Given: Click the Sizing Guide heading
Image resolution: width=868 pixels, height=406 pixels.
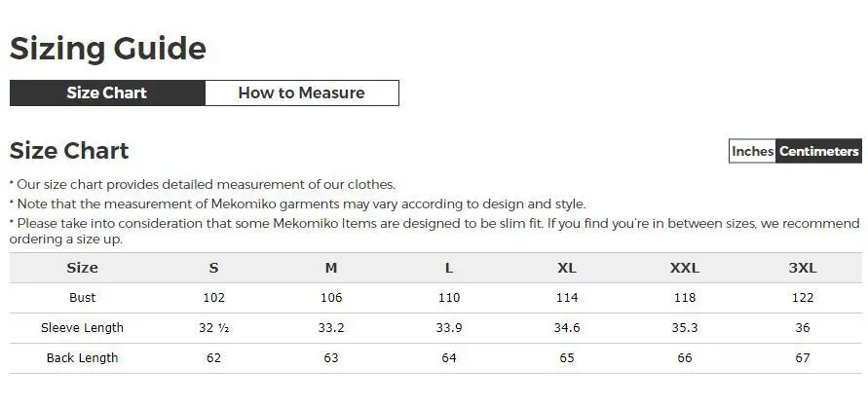Looking at the screenshot, I should click(x=108, y=49).
